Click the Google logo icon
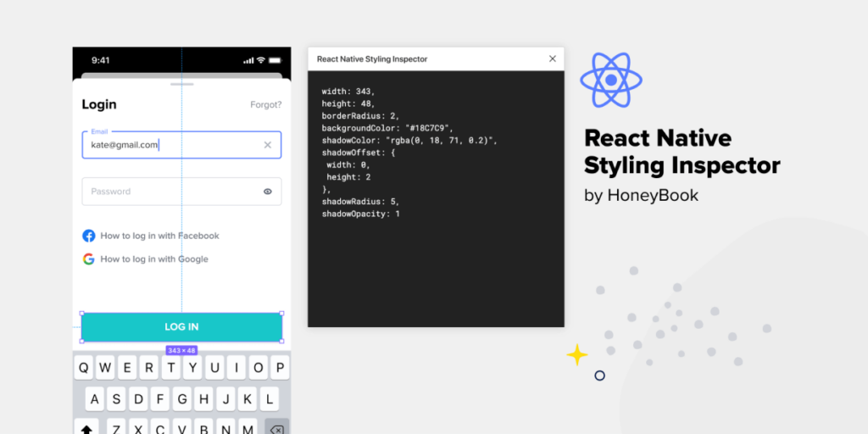Viewport: 868px width, 434px height. point(88,259)
